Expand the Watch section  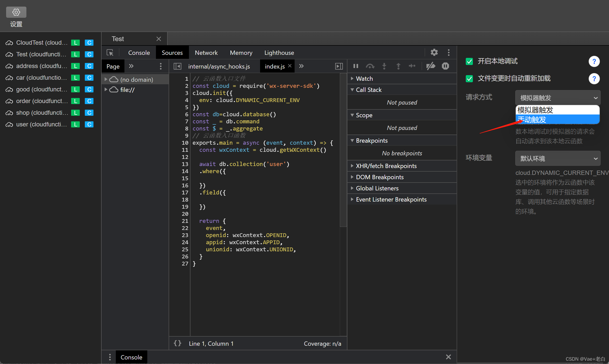click(x=364, y=79)
